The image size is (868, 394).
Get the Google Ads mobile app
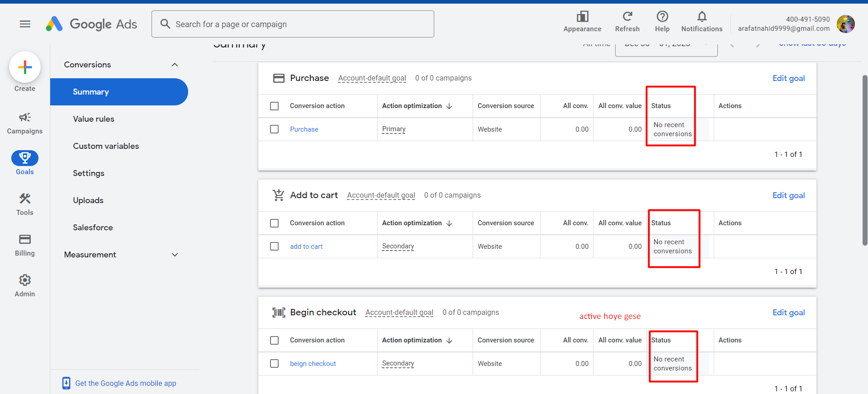pyautogui.click(x=126, y=383)
